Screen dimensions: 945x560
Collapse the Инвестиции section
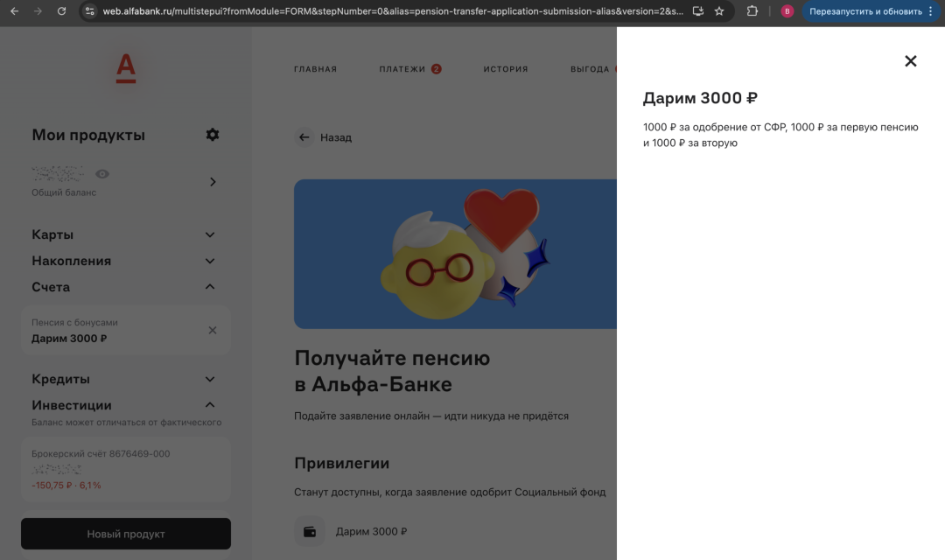tap(210, 405)
